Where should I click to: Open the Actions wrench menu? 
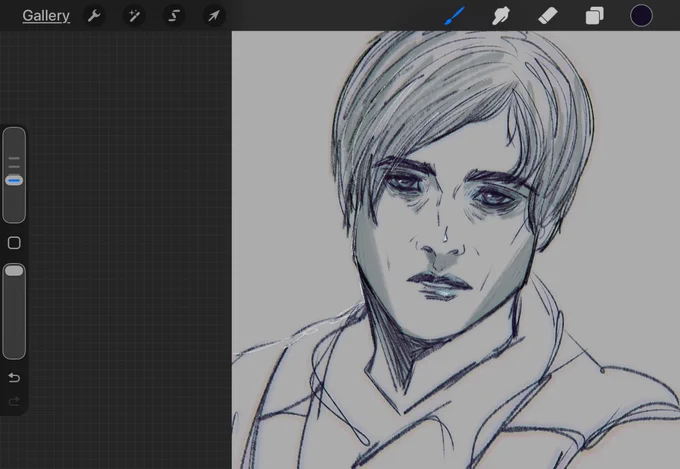pyautogui.click(x=94, y=16)
